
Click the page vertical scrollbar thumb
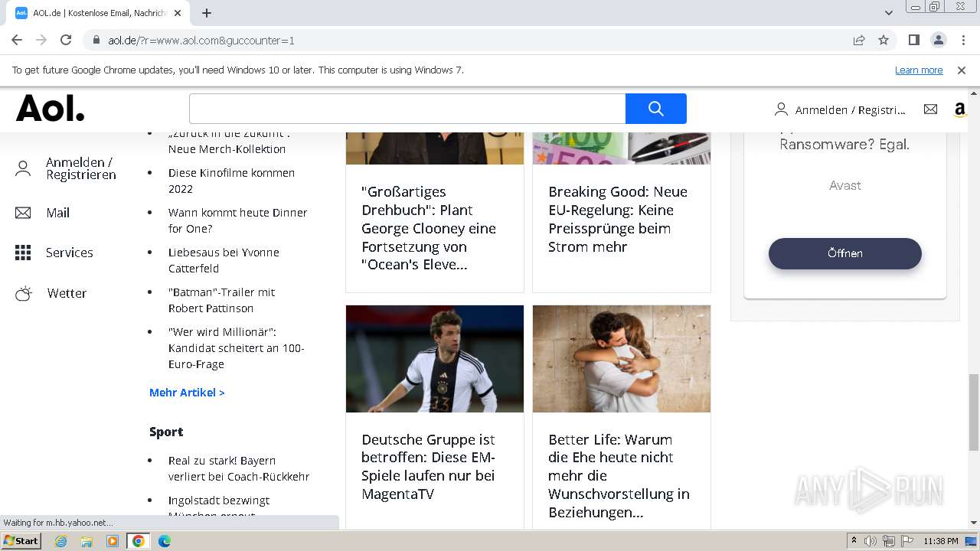[x=973, y=412]
